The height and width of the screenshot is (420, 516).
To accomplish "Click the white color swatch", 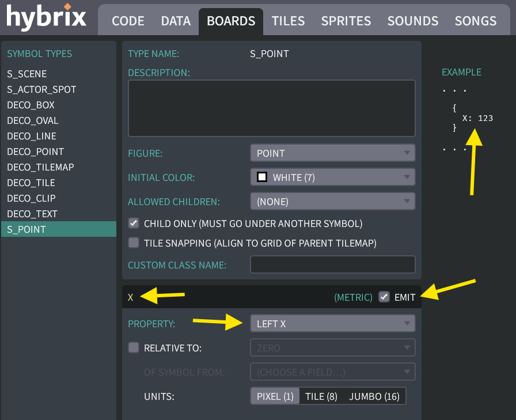I will click(262, 177).
